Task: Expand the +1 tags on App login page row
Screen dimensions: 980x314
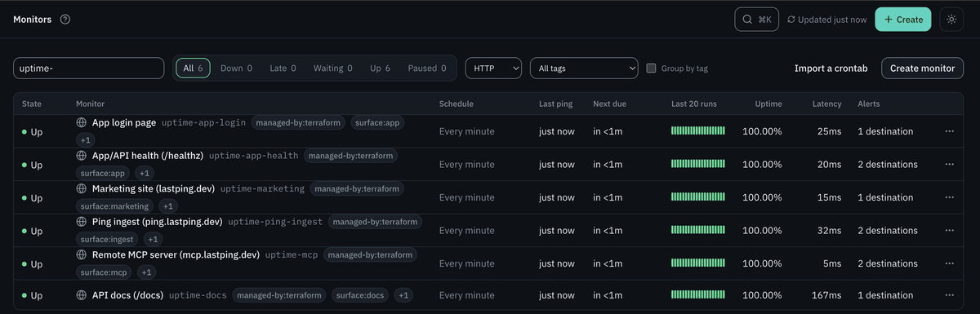Action: coord(86,140)
